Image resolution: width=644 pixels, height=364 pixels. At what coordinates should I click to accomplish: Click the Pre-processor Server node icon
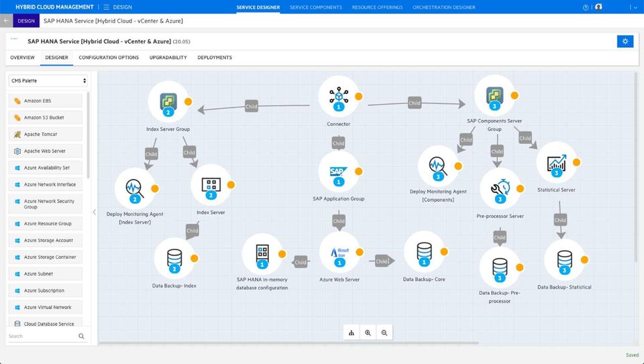pos(500,189)
